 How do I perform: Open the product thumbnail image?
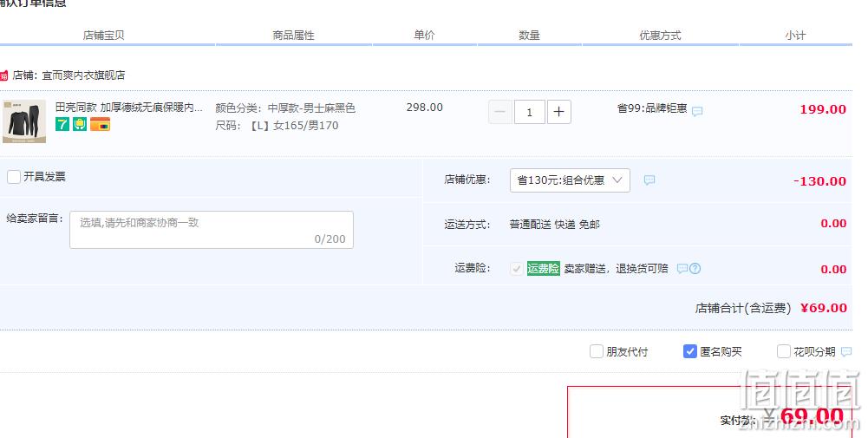click(24, 121)
